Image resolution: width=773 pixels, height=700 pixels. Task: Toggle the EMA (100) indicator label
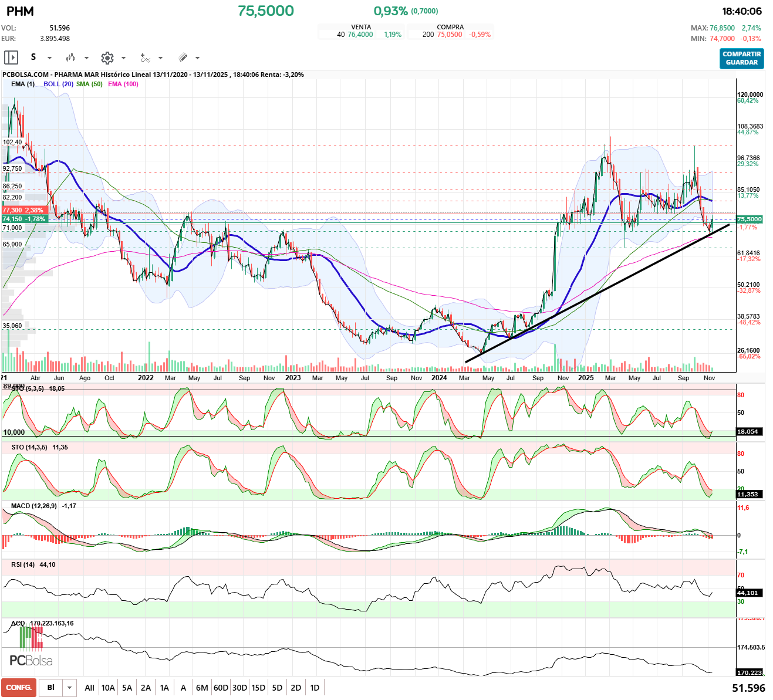pyautogui.click(x=123, y=84)
